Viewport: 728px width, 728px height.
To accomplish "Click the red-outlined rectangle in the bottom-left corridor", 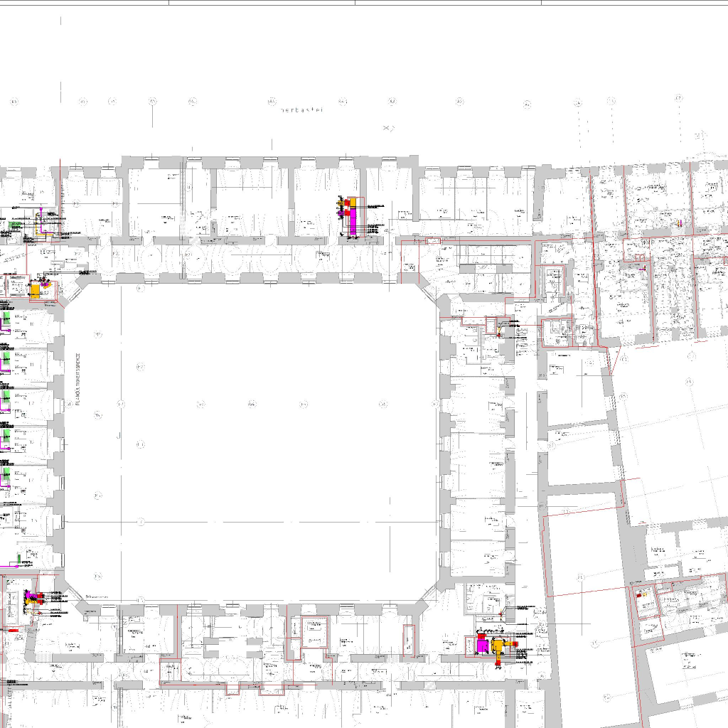I will (170, 669).
